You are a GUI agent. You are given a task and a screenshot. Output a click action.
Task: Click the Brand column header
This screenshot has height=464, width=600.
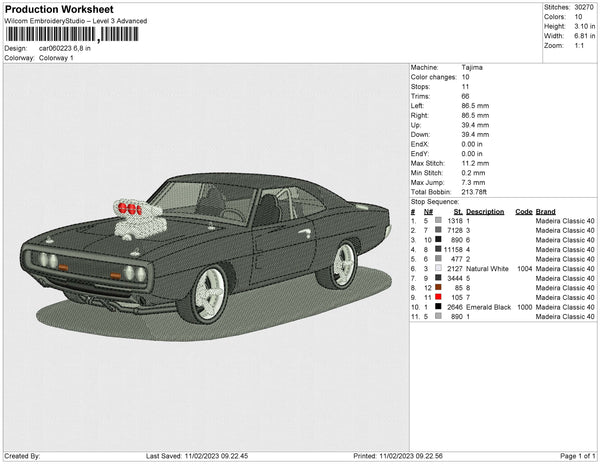pyautogui.click(x=545, y=212)
